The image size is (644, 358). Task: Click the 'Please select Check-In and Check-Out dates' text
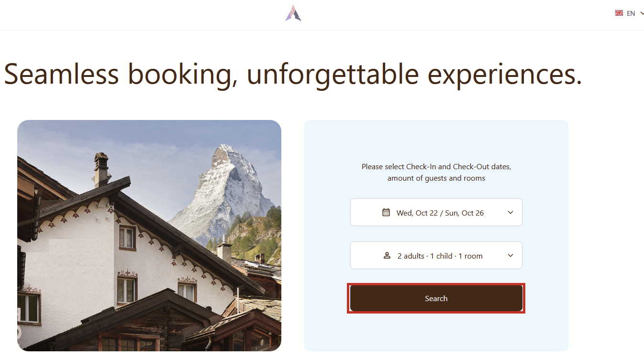tap(436, 167)
